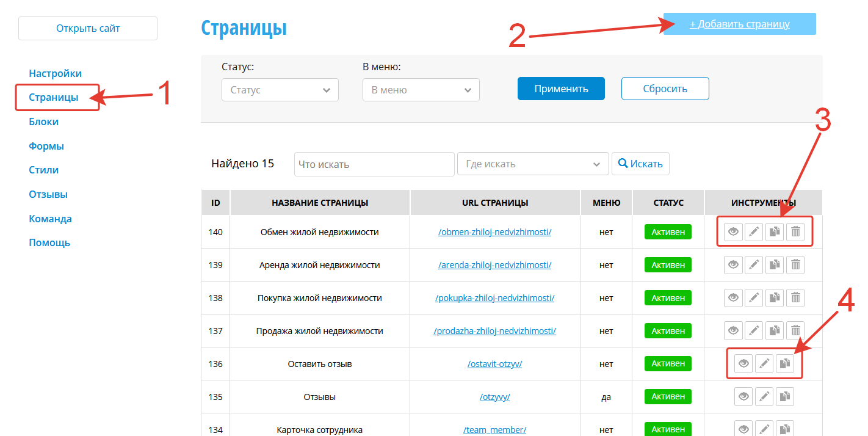
Task: Copy the Аренда жилой недвижимости page
Action: coord(775,265)
